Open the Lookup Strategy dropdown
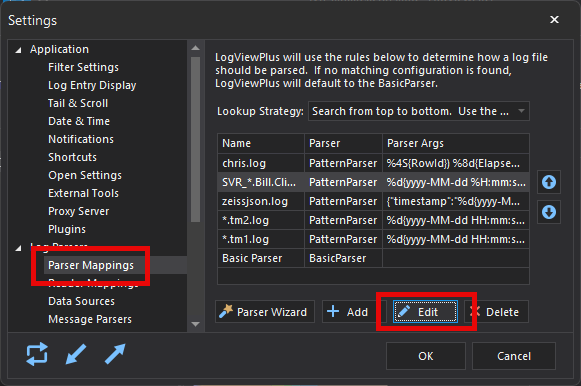The image size is (581, 386). 419,111
